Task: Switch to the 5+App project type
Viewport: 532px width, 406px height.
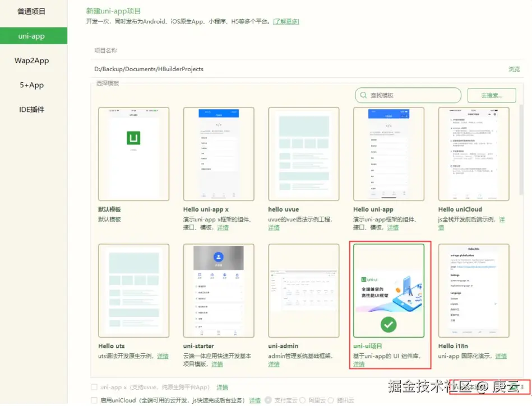Action: pyautogui.click(x=31, y=85)
